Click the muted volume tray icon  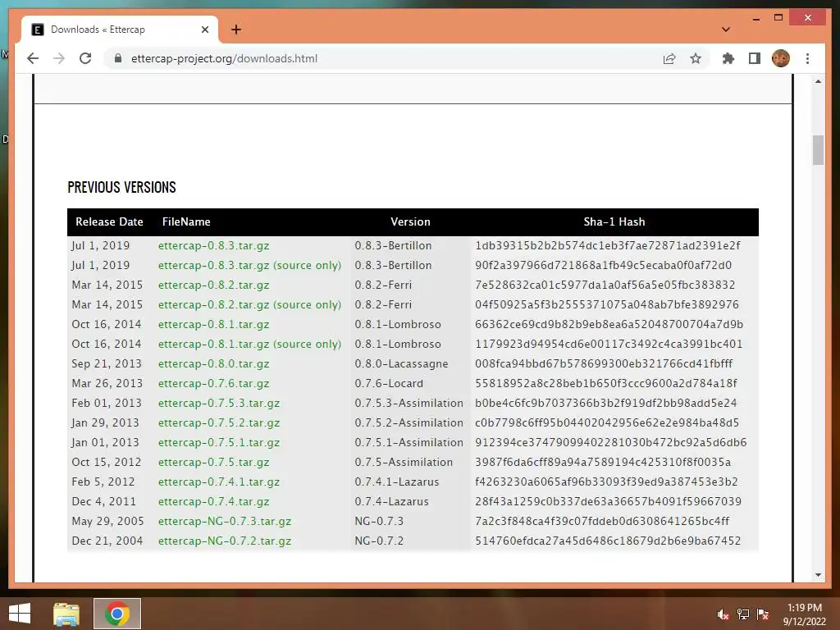click(724, 614)
